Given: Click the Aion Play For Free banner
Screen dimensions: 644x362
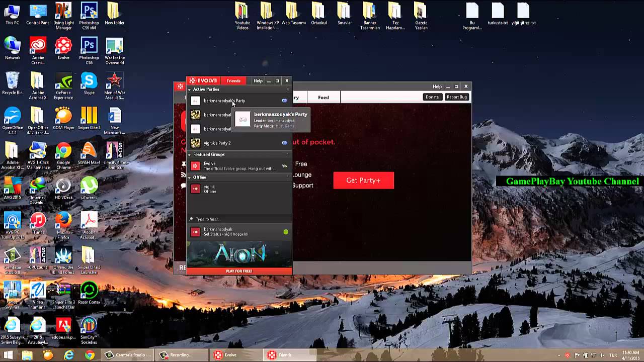Looking at the screenshot, I should pyautogui.click(x=239, y=257).
